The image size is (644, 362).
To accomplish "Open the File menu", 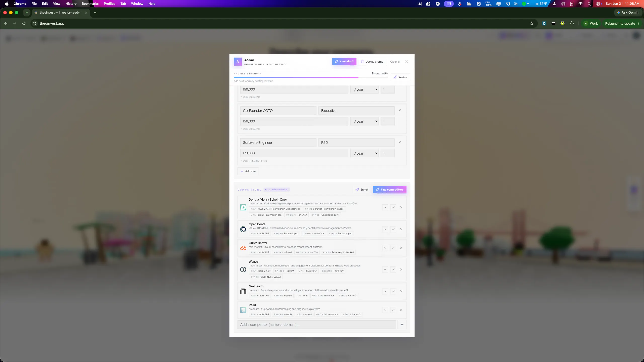I will coord(34,4).
